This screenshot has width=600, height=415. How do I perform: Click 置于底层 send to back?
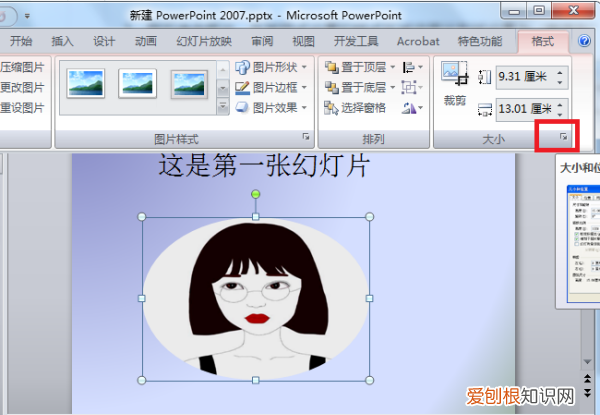(355, 88)
